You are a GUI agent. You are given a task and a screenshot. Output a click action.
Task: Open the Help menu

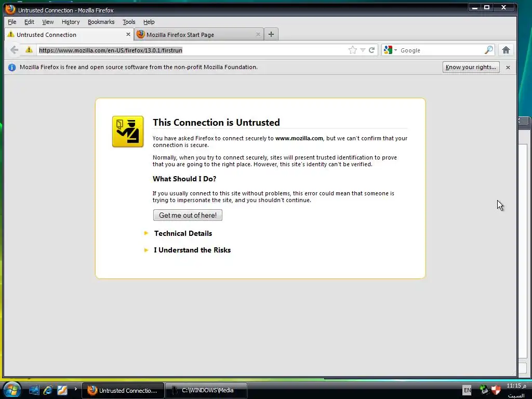(149, 22)
